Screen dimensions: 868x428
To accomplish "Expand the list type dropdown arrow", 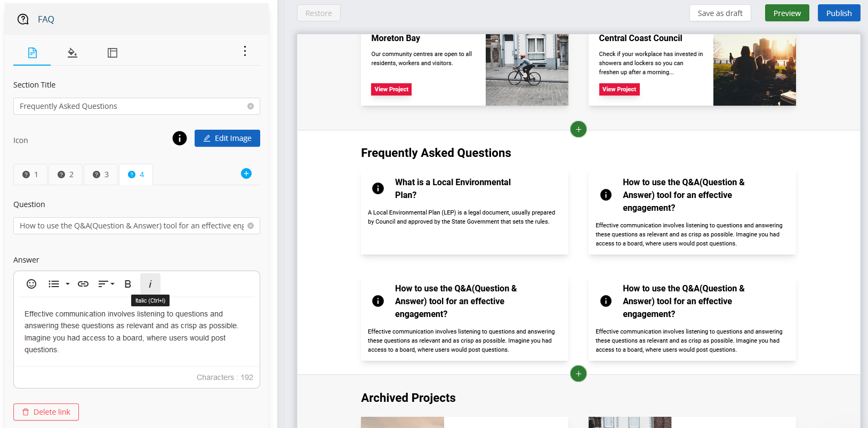I will point(68,284).
